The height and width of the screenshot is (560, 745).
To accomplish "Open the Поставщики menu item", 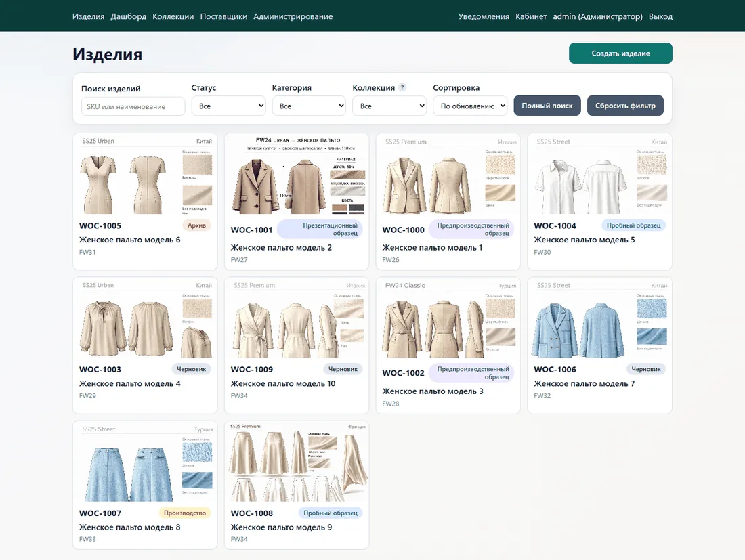I will (x=223, y=16).
